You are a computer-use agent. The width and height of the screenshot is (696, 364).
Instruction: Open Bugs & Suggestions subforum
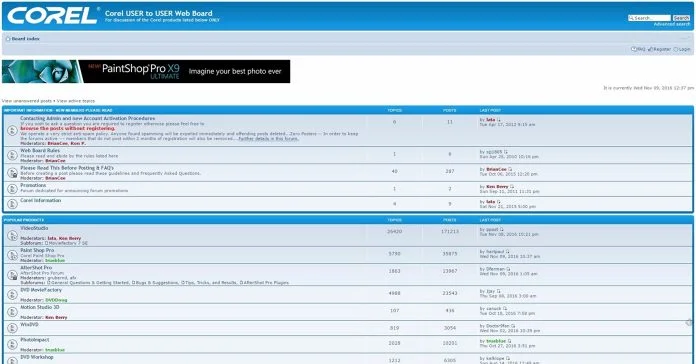click(157, 282)
